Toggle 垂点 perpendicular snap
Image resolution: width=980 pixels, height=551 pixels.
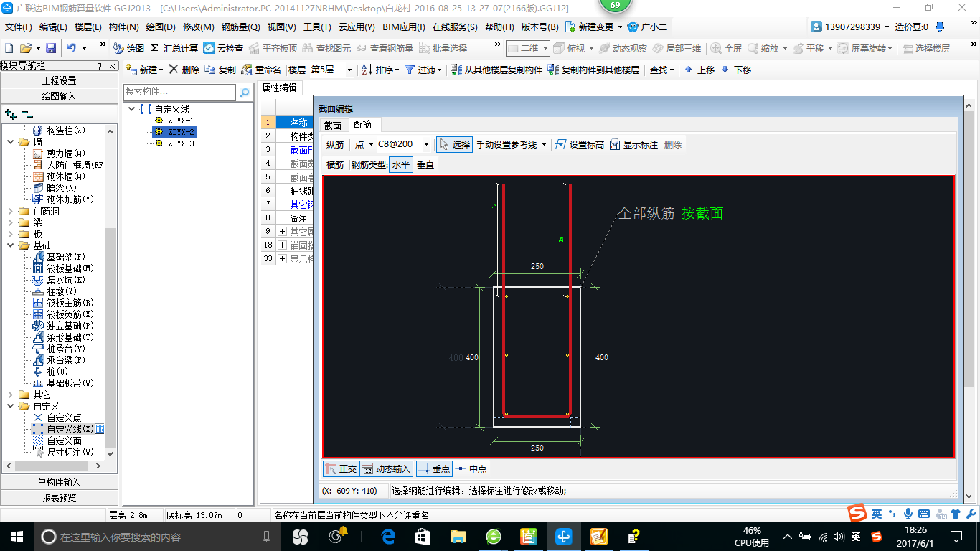coord(434,468)
